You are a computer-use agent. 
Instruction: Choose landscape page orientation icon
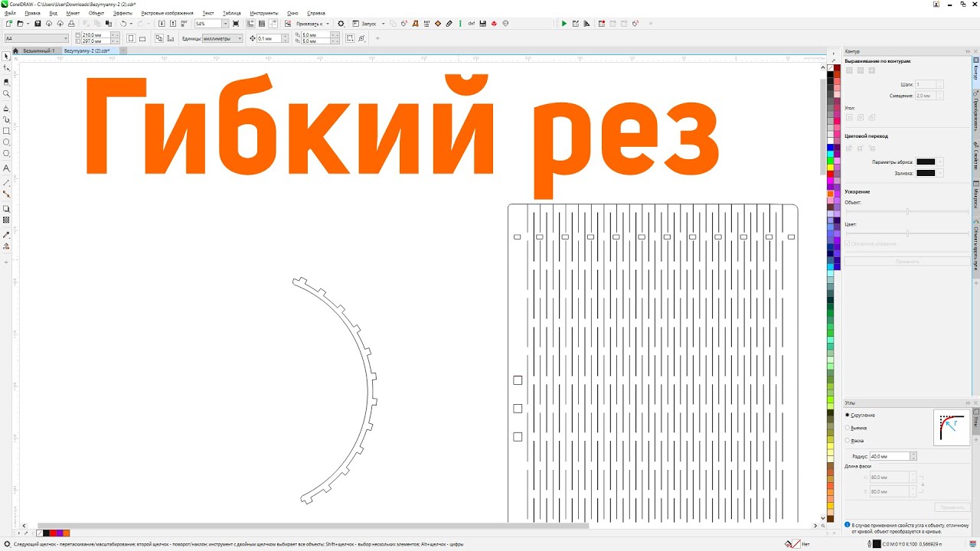click(142, 38)
